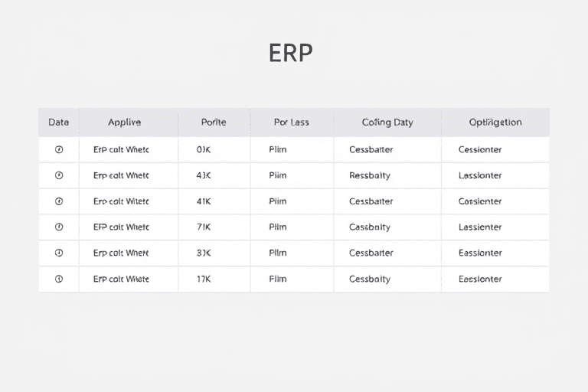Click the Por Lass column header
This screenshot has width=588, height=392.
(x=292, y=122)
